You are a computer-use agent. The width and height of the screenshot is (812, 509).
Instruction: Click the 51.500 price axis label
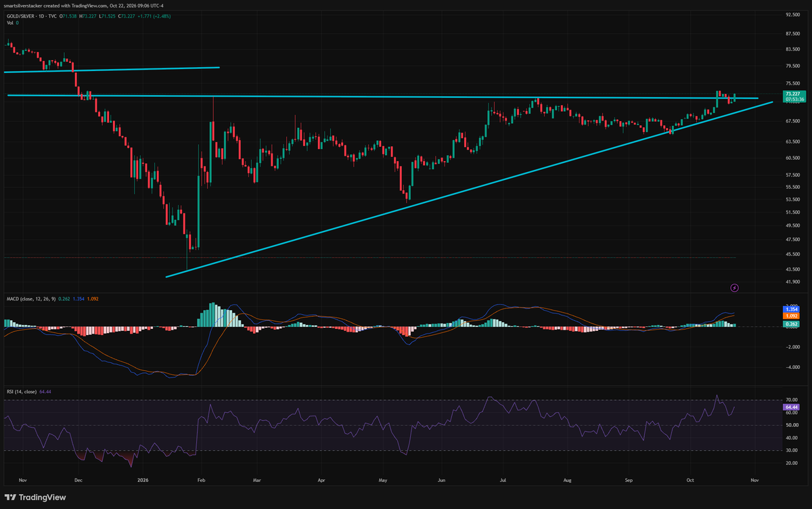coord(792,213)
